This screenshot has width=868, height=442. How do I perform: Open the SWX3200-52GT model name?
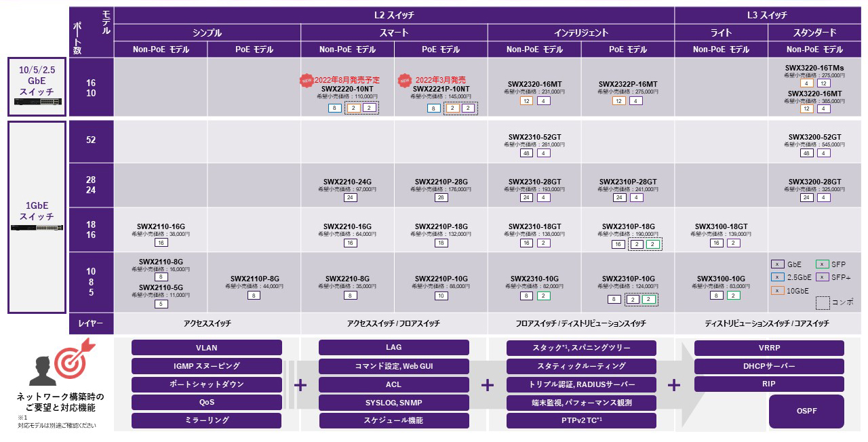click(814, 137)
